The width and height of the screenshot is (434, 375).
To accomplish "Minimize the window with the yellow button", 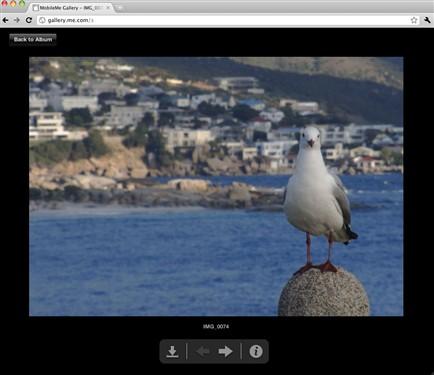I will click(x=13, y=3).
